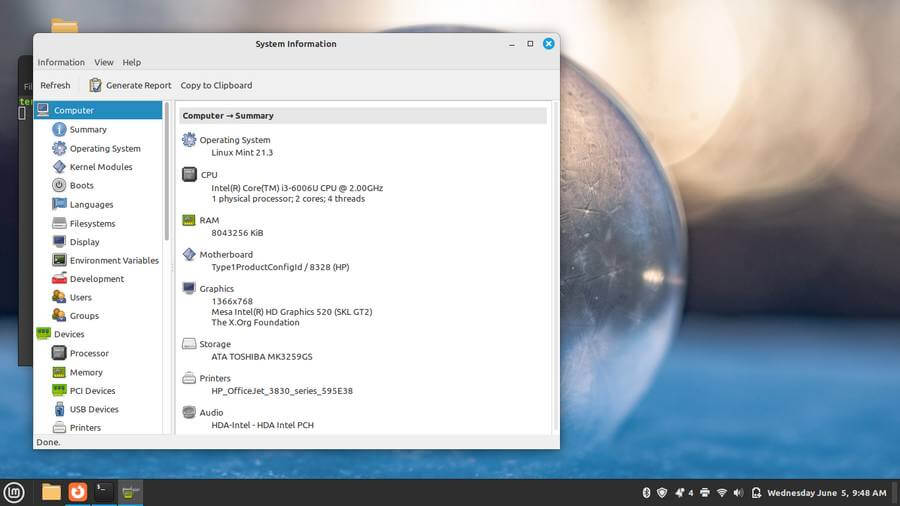Select the Display monitor icon
The height and width of the screenshot is (506, 900).
pyautogui.click(x=59, y=241)
